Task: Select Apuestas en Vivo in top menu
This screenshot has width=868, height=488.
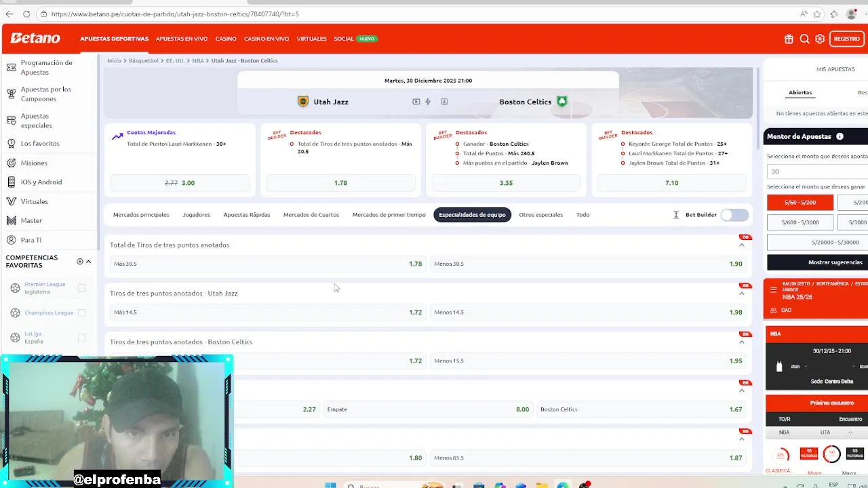Action: coord(182,39)
